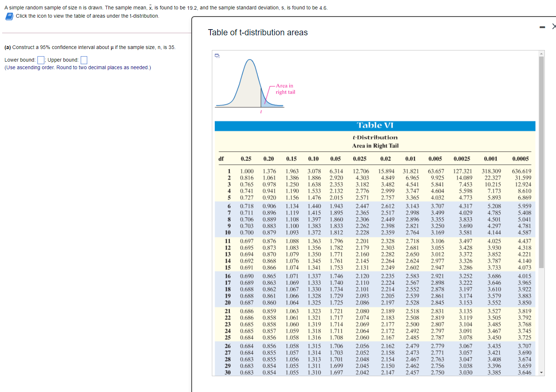Click the Upper bound input box
556x392 pixels.
(x=84, y=60)
